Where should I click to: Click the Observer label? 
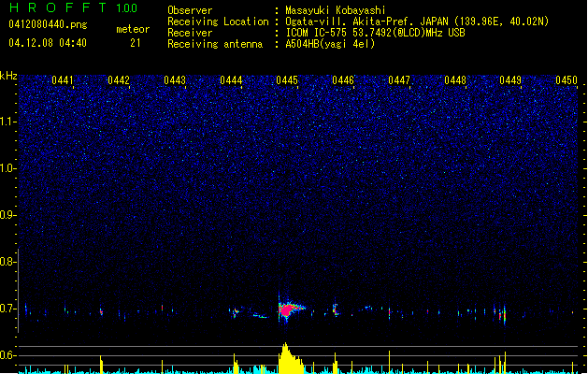click(x=190, y=10)
